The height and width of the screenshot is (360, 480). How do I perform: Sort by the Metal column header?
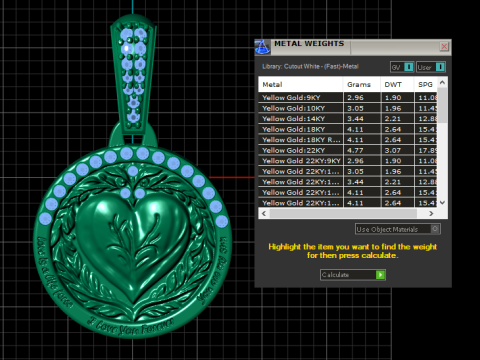click(300, 85)
